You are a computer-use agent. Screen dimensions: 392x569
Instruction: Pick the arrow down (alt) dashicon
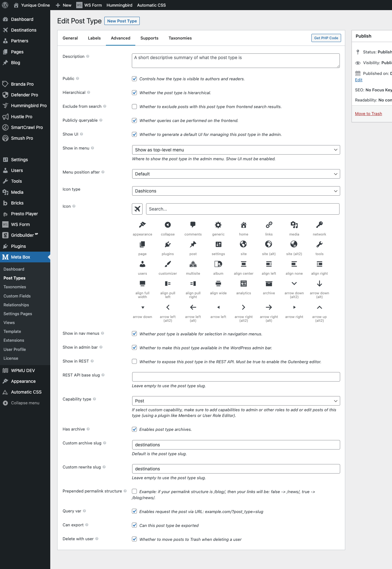319,284
